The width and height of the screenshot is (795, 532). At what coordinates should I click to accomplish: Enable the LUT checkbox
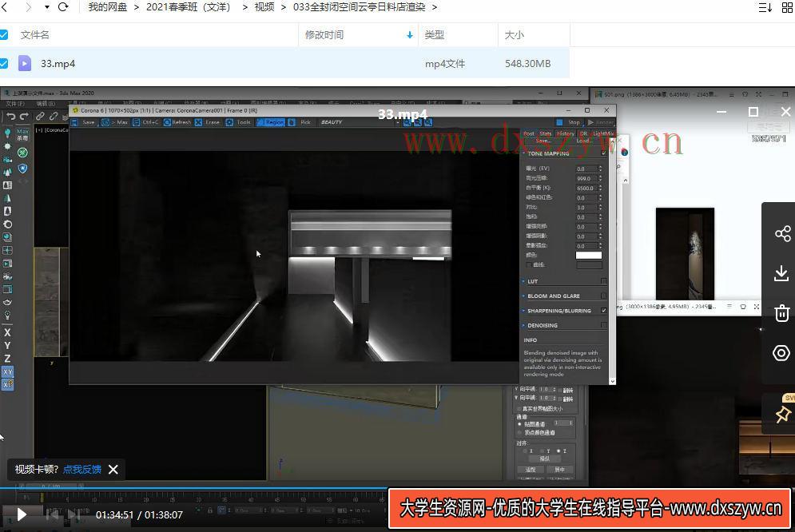(603, 281)
